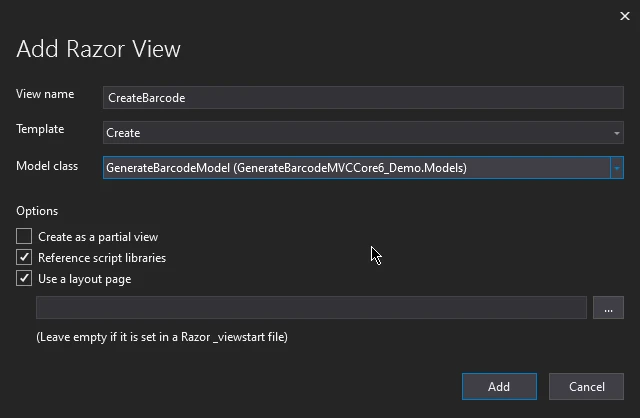Click the Options section heading

pos(37,211)
